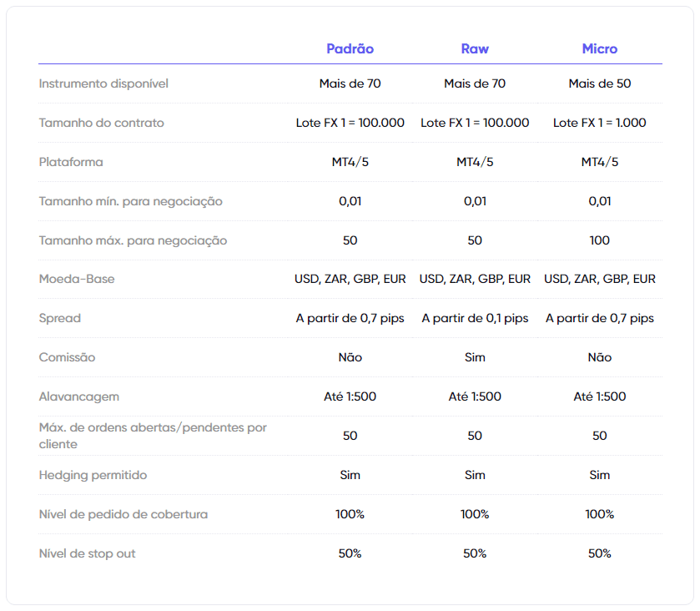Click the 'Comissão' row label
The height and width of the screenshot is (611, 700).
click(67, 357)
